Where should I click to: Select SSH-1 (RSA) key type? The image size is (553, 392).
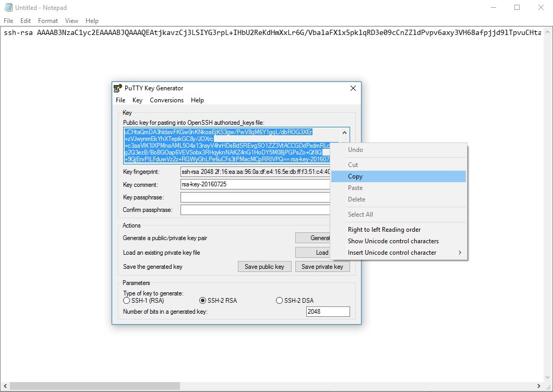tap(126, 301)
